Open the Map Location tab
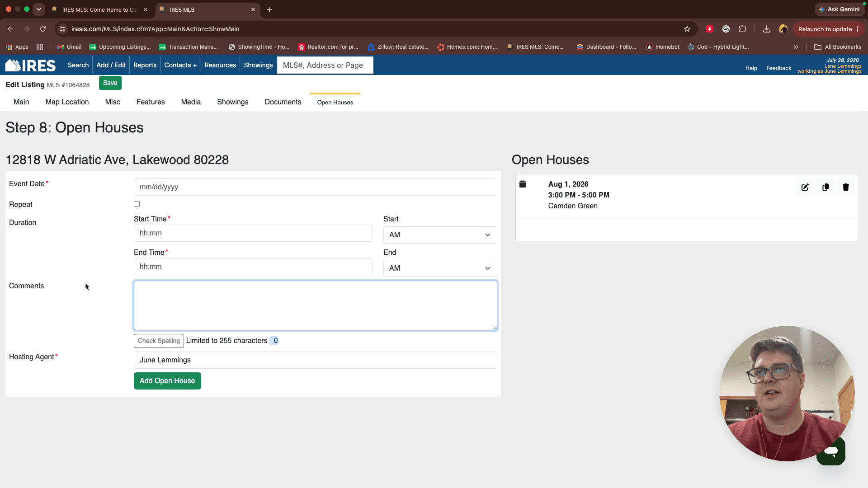 67,102
